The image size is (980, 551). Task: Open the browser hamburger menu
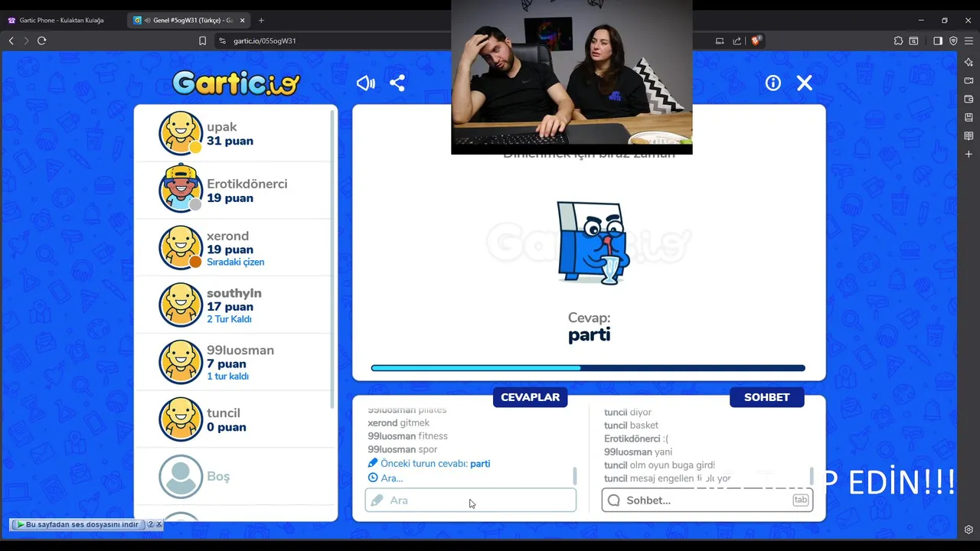[969, 41]
